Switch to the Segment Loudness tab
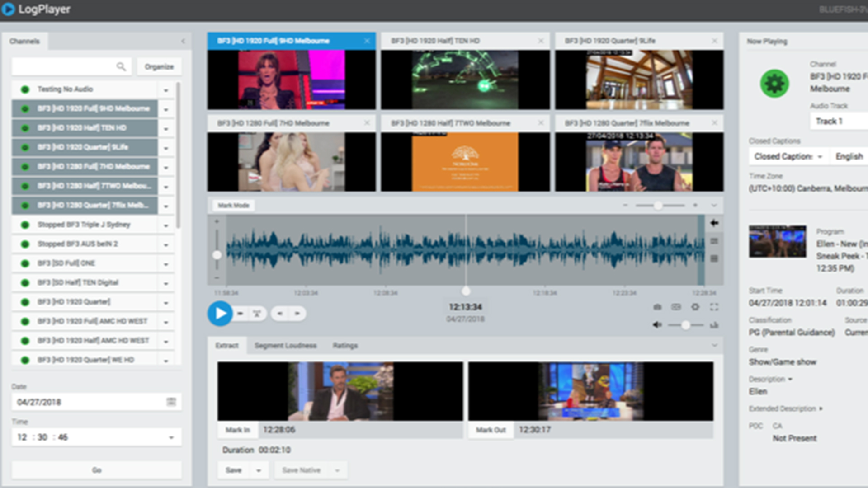 pos(285,346)
